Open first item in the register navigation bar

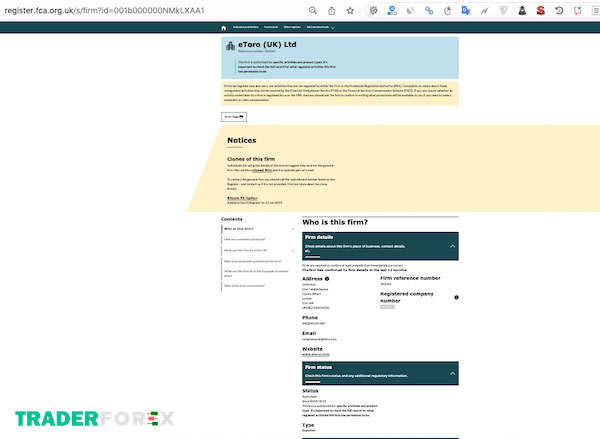coord(246,27)
